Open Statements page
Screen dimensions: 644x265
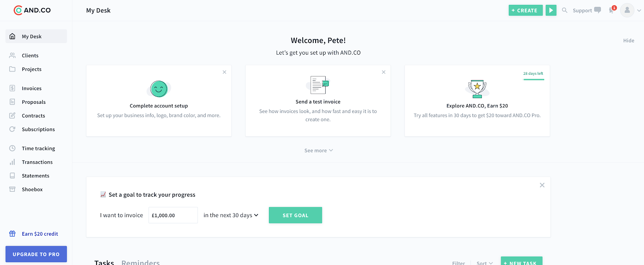pyautogui.click(x=35, y=176)
